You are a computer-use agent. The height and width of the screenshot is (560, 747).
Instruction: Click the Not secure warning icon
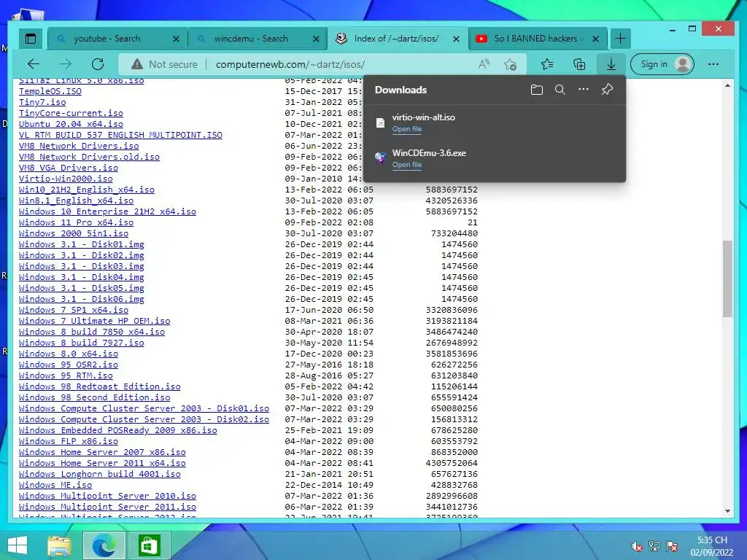137,64
